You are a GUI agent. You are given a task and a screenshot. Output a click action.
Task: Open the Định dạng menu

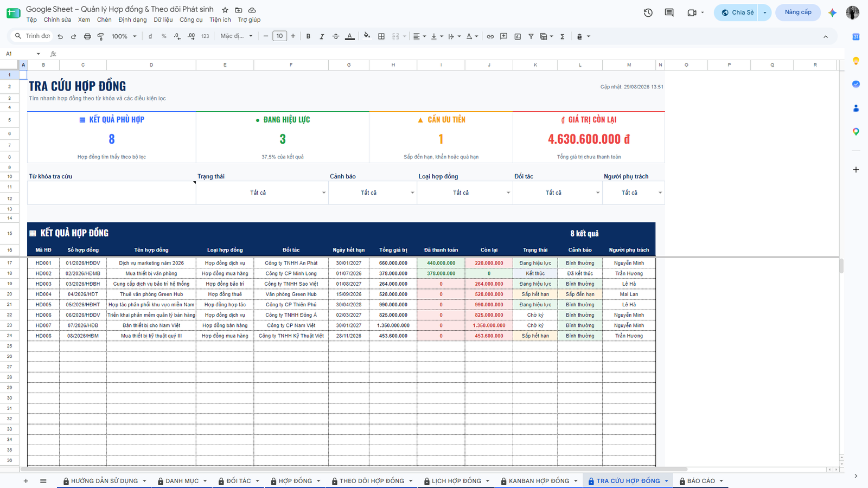[132, 20]
